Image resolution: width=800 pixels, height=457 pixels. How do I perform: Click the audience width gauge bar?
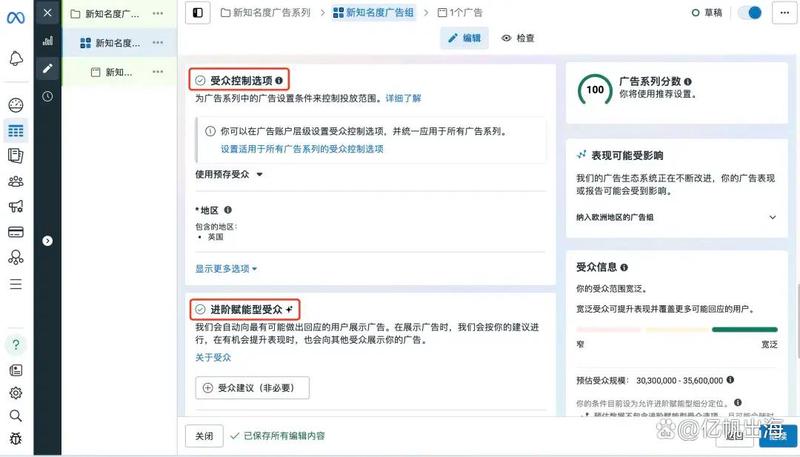tap(676, 329)
